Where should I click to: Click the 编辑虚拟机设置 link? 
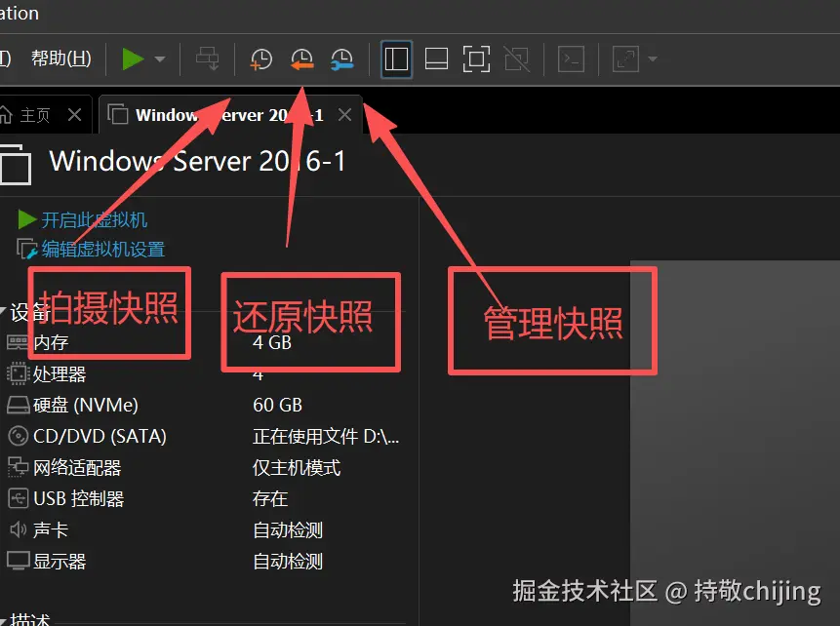[x=103, y=249]
